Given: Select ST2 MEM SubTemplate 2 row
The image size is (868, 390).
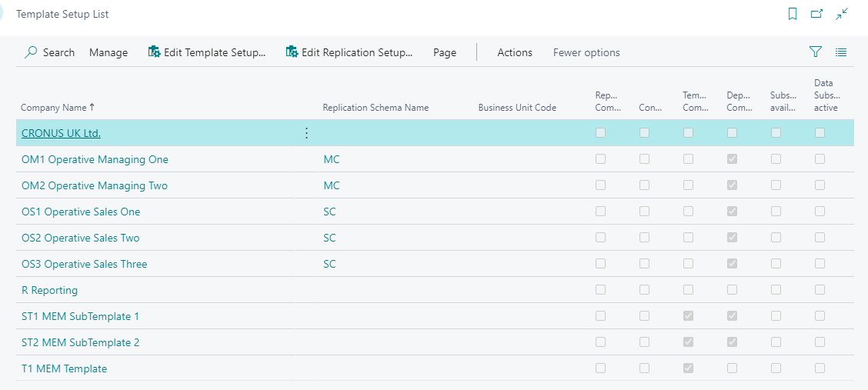Looking at the screenshot, I should pos(435,342).
